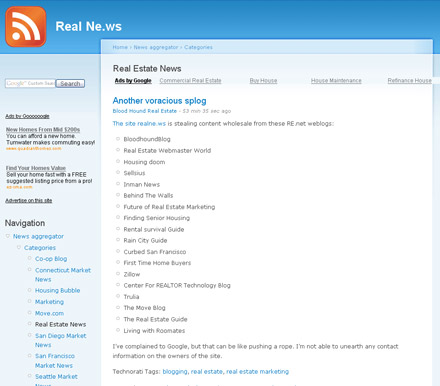
Task: Click Trulia list entry
Action: (131, 297)
